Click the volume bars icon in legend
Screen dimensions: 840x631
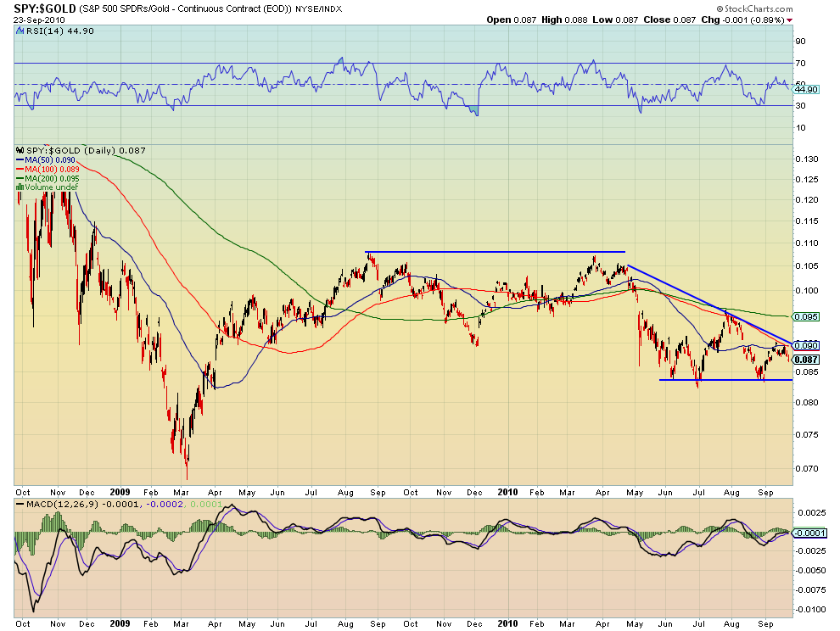(20, 187)
